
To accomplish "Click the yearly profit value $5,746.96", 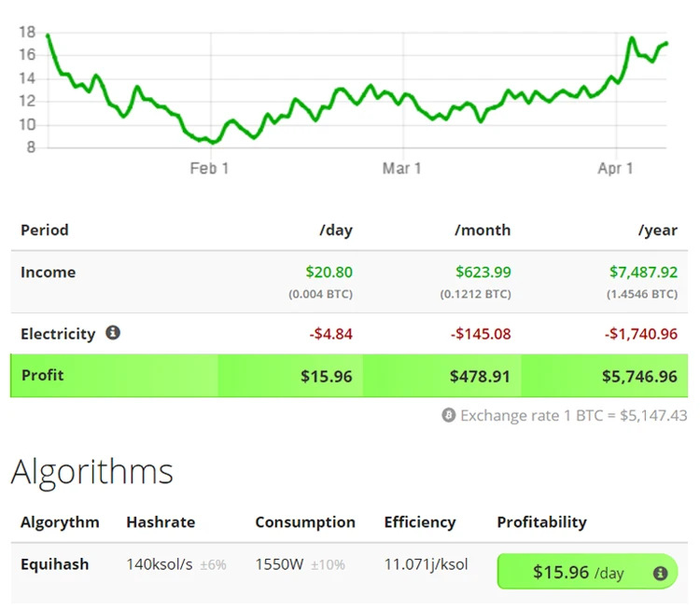I will [639, 377].
